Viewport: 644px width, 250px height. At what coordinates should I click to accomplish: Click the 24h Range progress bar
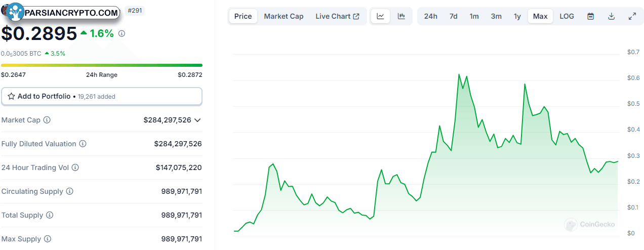click(102, 65)
